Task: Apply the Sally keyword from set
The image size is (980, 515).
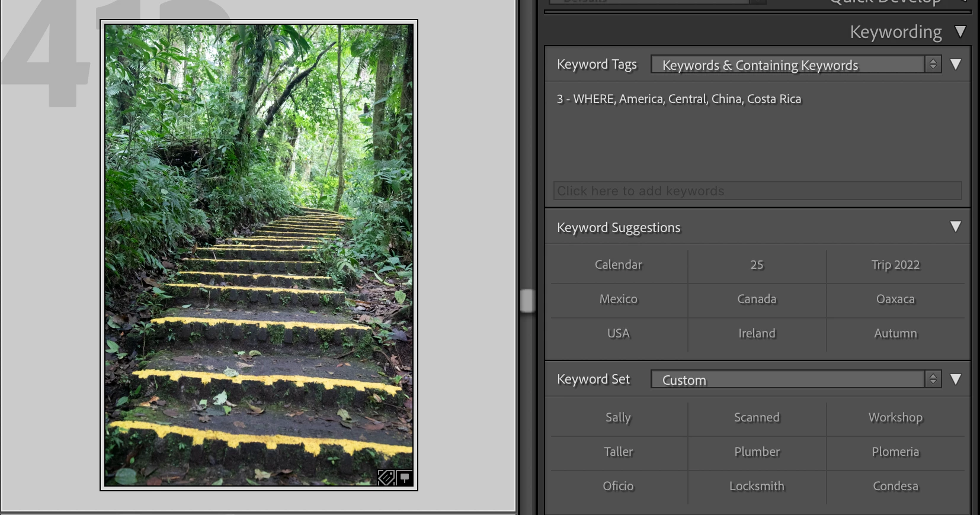Action: [x=619, y=417]
